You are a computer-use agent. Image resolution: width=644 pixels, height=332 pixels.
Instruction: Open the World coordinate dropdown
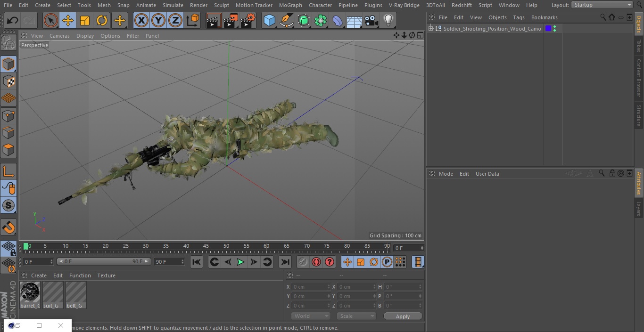coord(310,316)
